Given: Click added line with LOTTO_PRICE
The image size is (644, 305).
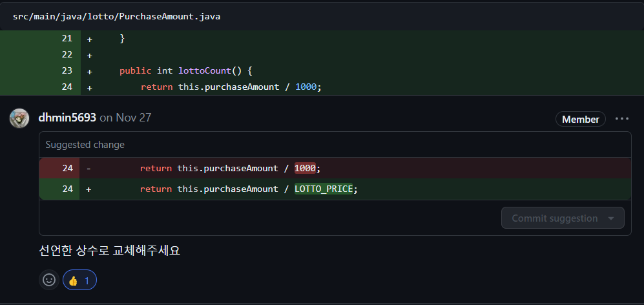Looking at the screenshot, I should pyautogui.click(x=335, y=189).
